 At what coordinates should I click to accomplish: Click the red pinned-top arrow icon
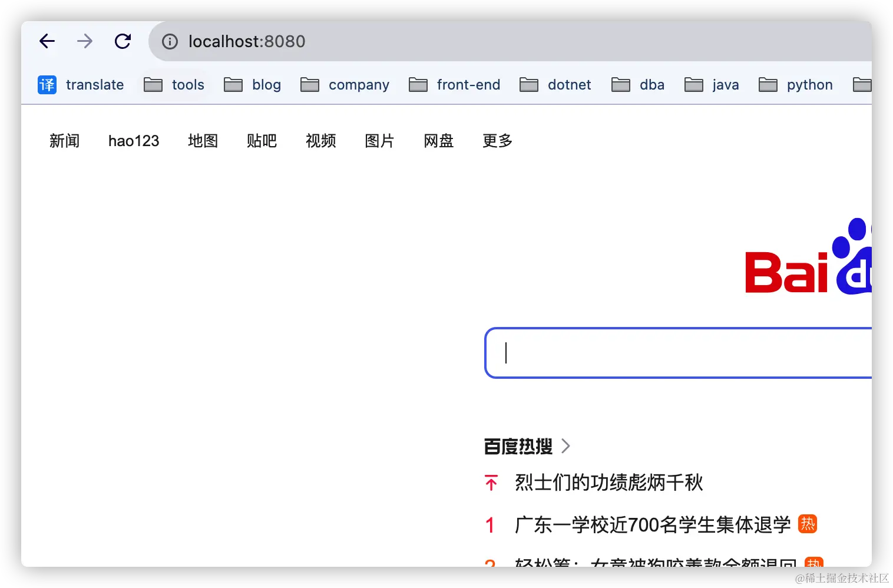click(491, 483)
